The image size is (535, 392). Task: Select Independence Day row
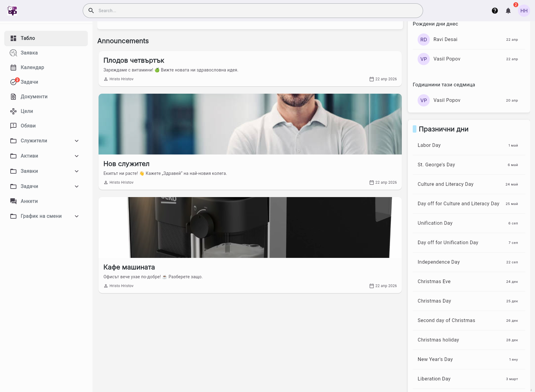click(469, 262)
